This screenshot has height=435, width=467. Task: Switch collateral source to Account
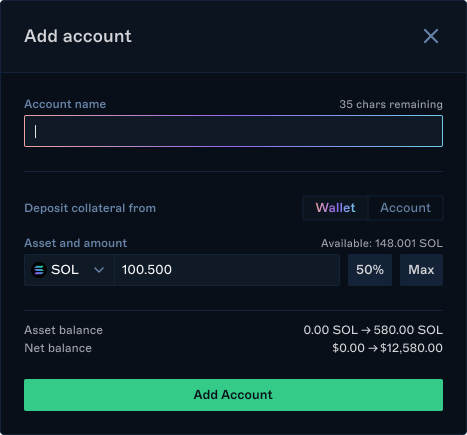point(405,208)
